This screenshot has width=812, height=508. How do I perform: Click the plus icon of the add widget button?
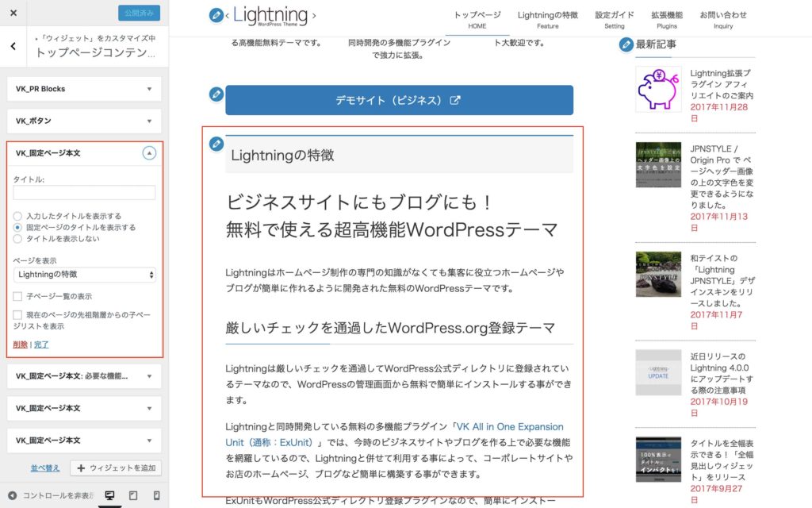point(81,468)
